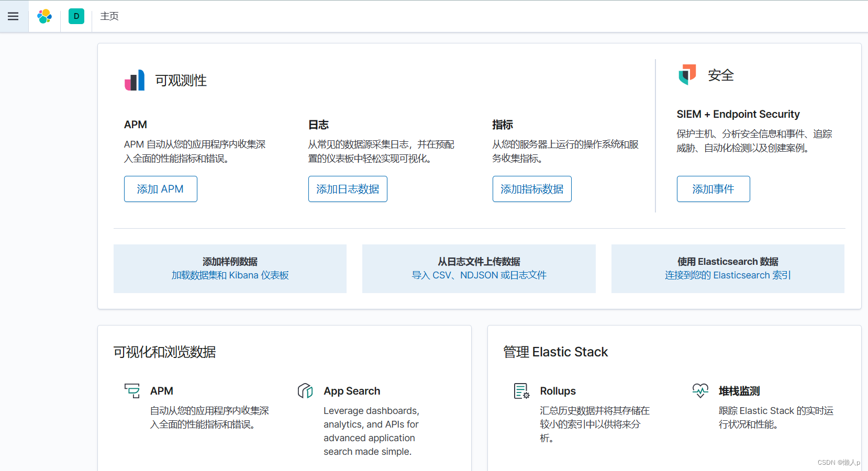
Task: Open 连接到您的 Elasticsearch 索引 link
Action: (728, 275)
